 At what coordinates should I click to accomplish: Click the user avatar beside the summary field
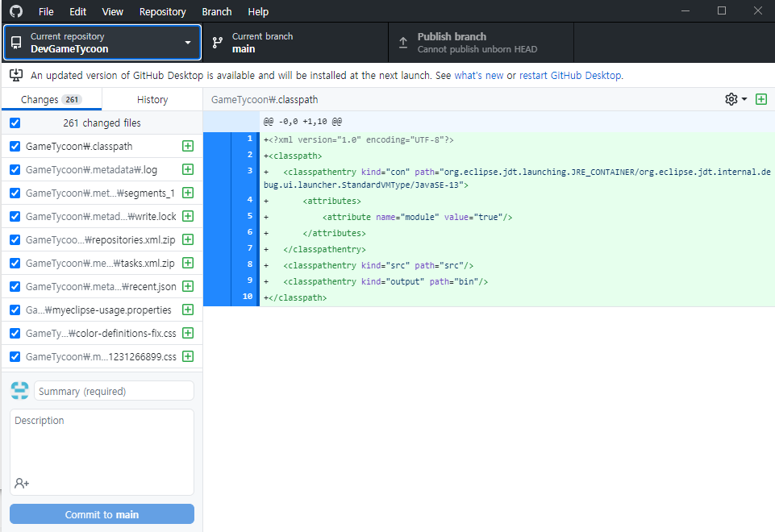(20, 391)
